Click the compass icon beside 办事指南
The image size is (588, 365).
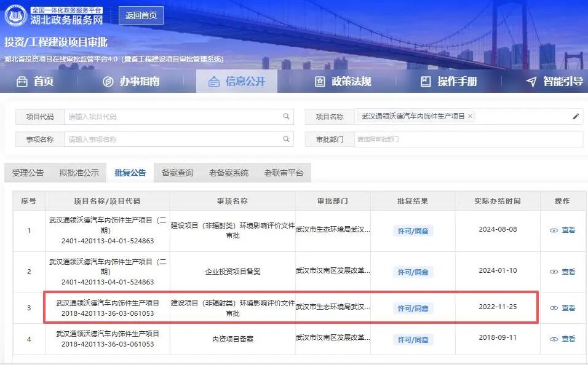click(108, 82)
